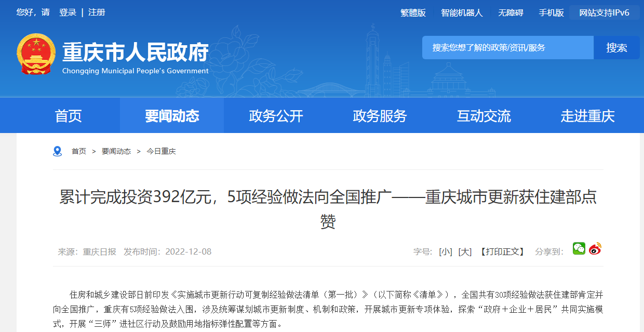Open the 政务服务 navigation tab
This screenshot has height=332, width=644.
point(380,116)
